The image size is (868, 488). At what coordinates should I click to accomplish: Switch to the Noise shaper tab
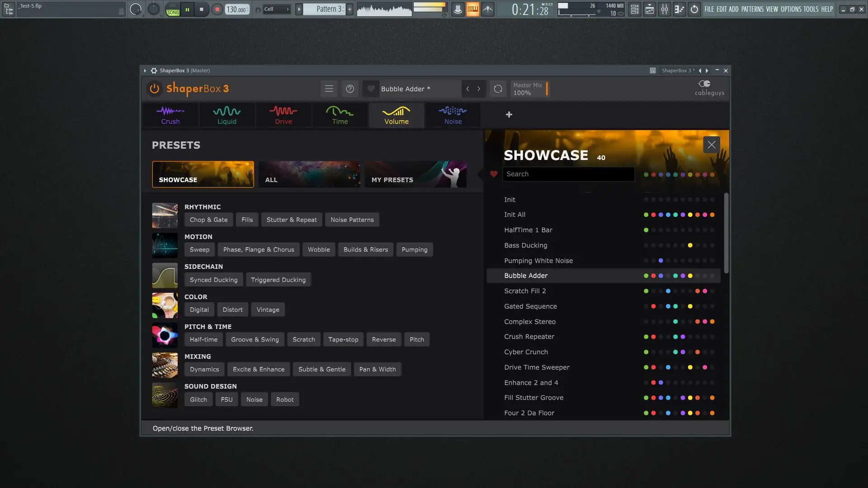coord(453,115)
